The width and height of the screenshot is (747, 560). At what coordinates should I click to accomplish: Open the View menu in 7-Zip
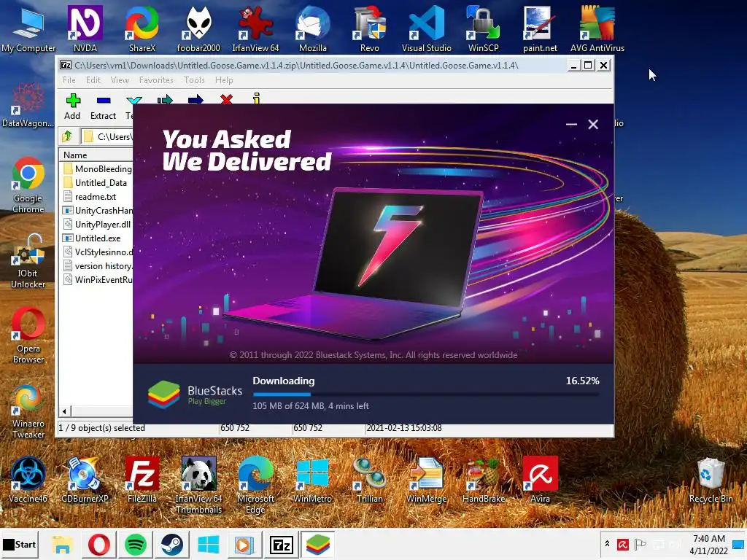120,80
